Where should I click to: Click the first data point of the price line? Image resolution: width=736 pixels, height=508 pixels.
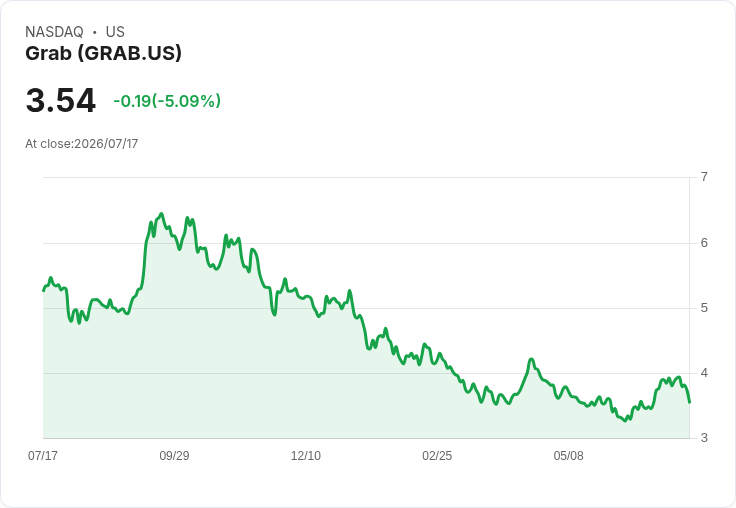[43, 291]
